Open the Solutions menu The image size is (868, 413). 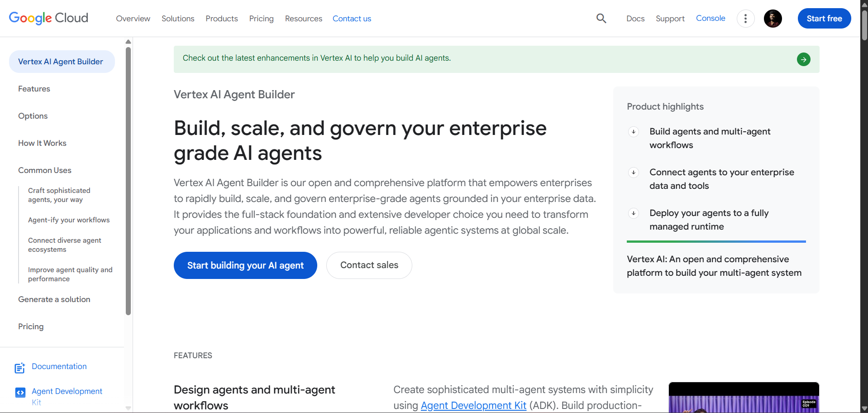pyautogui.click(x=178, y=19)
